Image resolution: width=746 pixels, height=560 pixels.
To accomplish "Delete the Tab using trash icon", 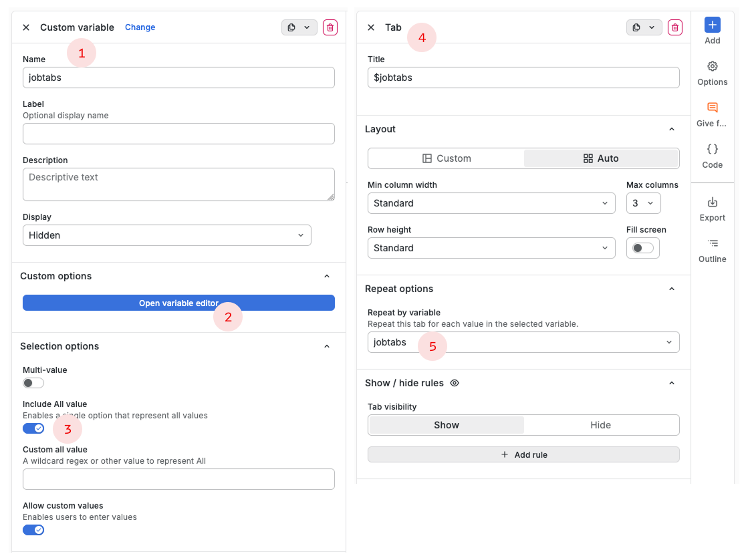I will [675, 27].
